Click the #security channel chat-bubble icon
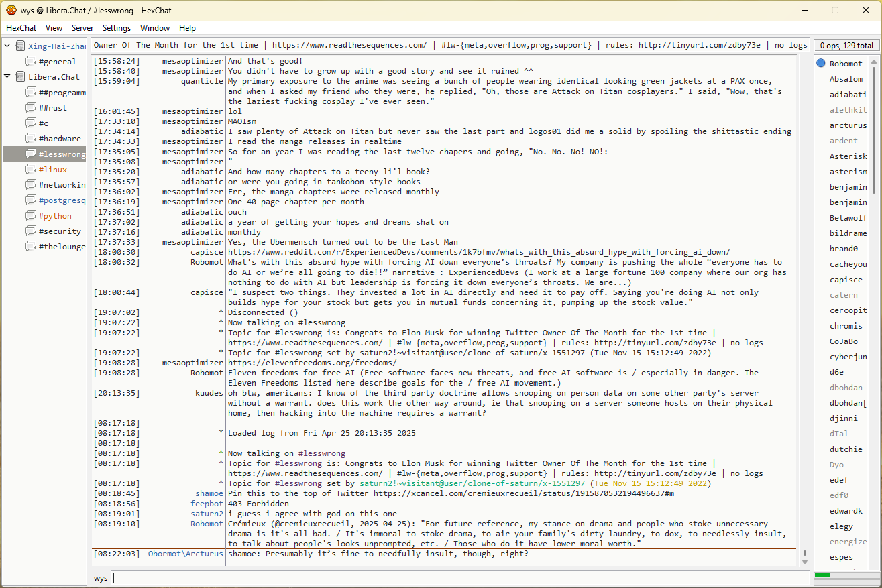 coord(30,231)
